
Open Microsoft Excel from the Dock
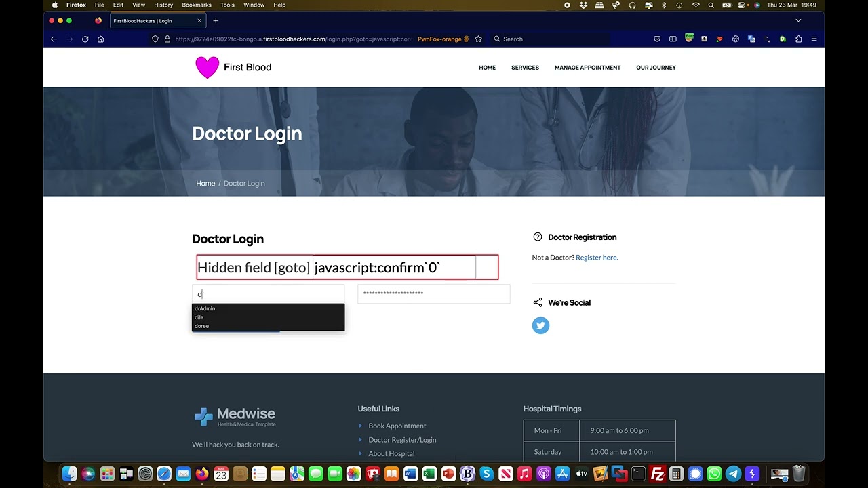point(429,474)
